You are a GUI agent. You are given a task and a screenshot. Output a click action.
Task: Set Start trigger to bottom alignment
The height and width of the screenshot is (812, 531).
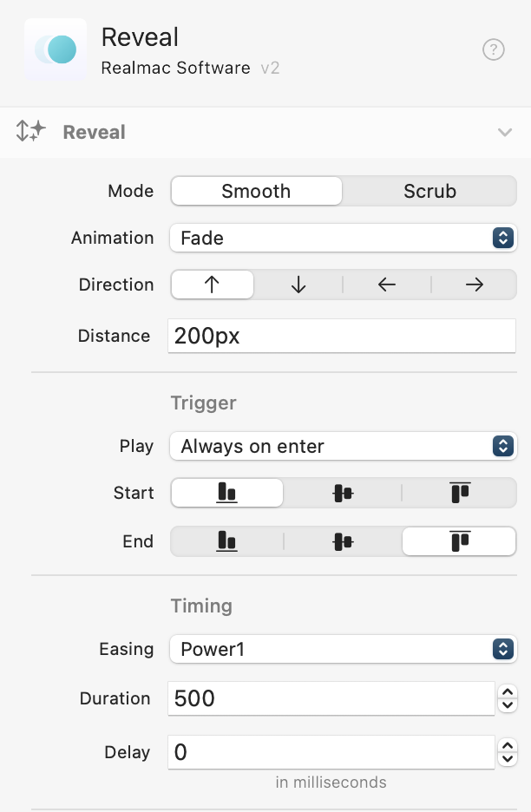[x=227, y=493]
